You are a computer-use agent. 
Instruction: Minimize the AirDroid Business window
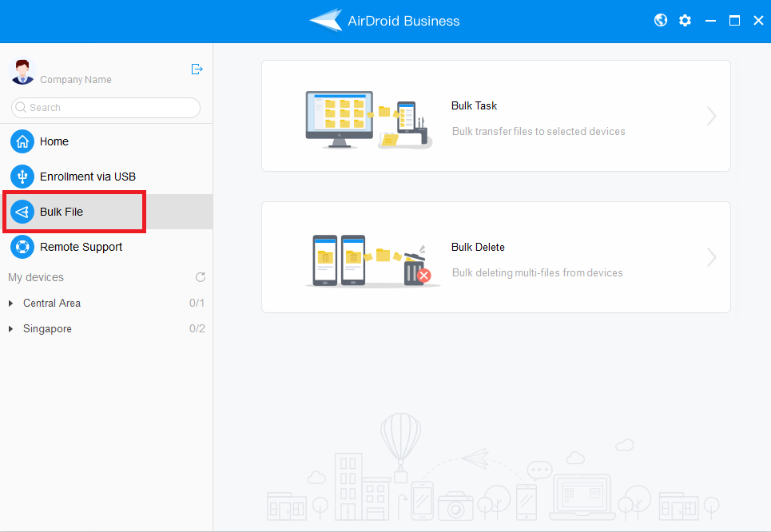[x=710, y=21]
